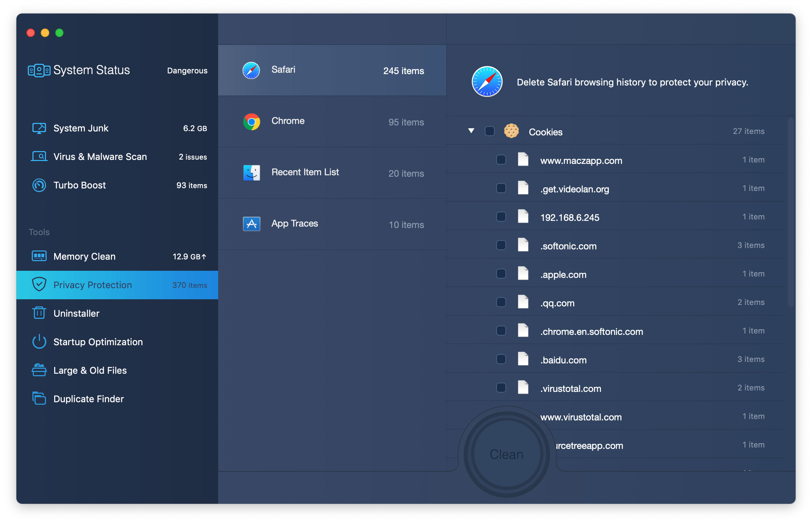Click the file icon beside .apple.com

[523, 273]
